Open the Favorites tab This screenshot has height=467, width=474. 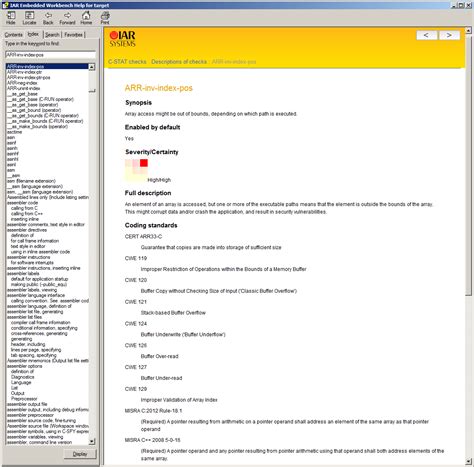coord(73,35)
